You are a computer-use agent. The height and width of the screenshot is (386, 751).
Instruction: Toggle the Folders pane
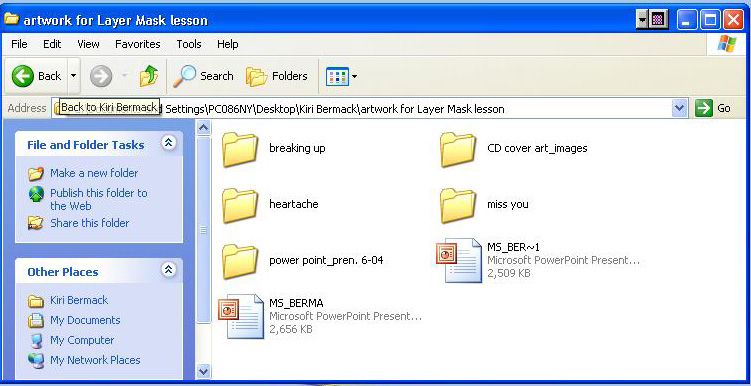276,76
